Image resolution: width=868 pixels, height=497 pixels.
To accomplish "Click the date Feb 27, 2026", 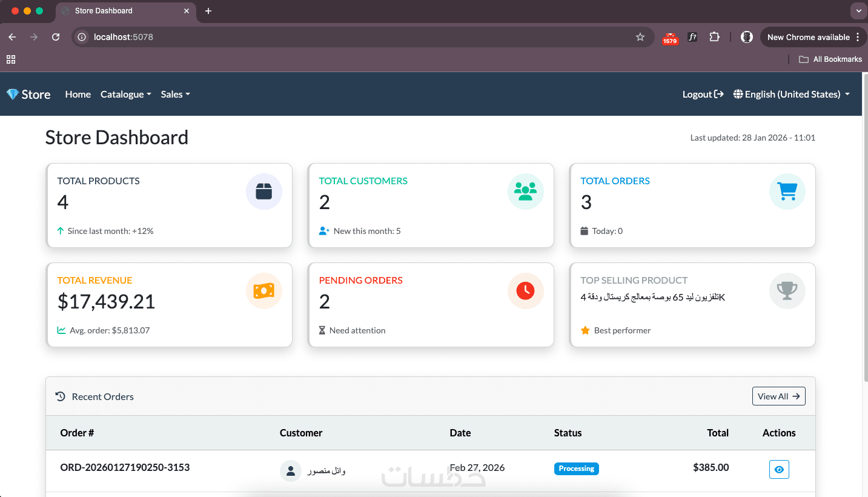I will click(x=477, y=467).
